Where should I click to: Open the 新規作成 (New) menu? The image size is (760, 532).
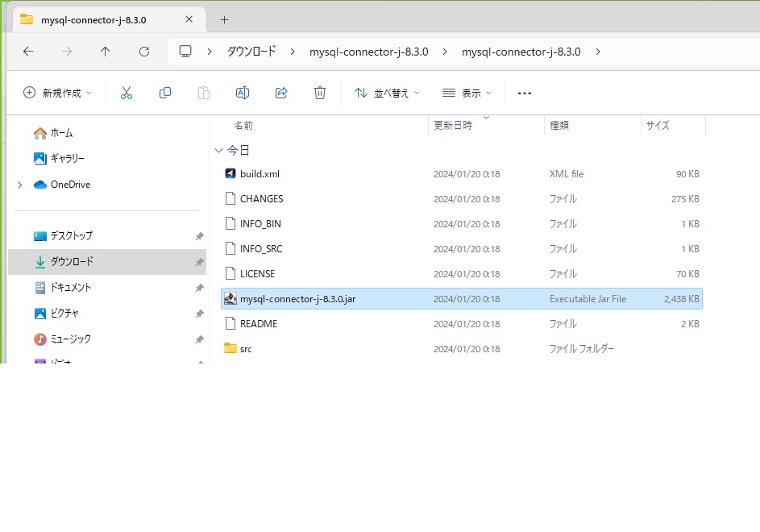click(56, 93)
